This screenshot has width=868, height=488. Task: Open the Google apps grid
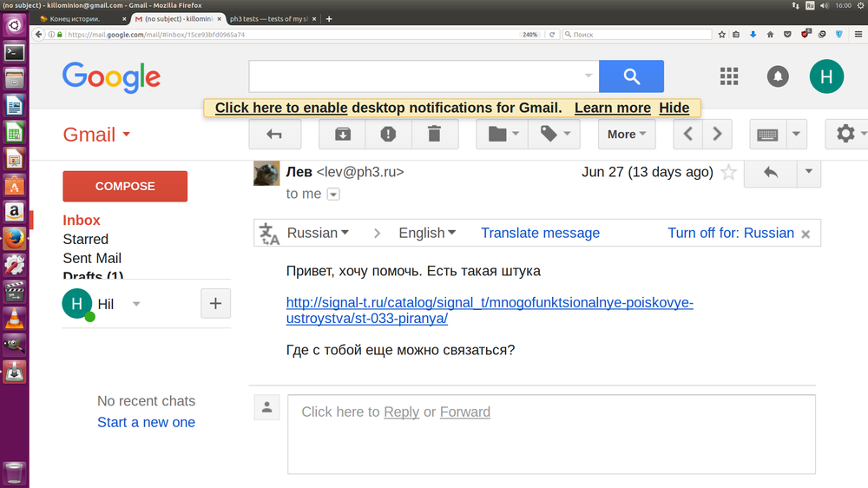[729, 76]
